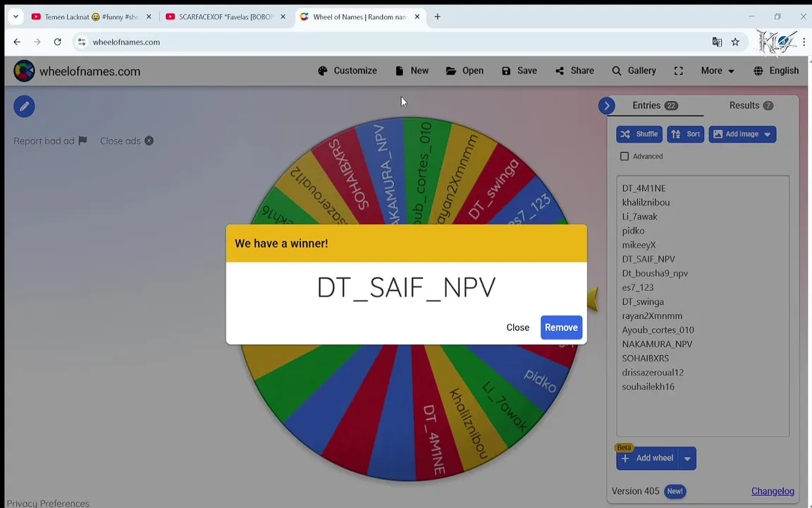This screenshot has height=508, width=812.
Task: Click entry es7_123 in the list
Action: [637, 287]
